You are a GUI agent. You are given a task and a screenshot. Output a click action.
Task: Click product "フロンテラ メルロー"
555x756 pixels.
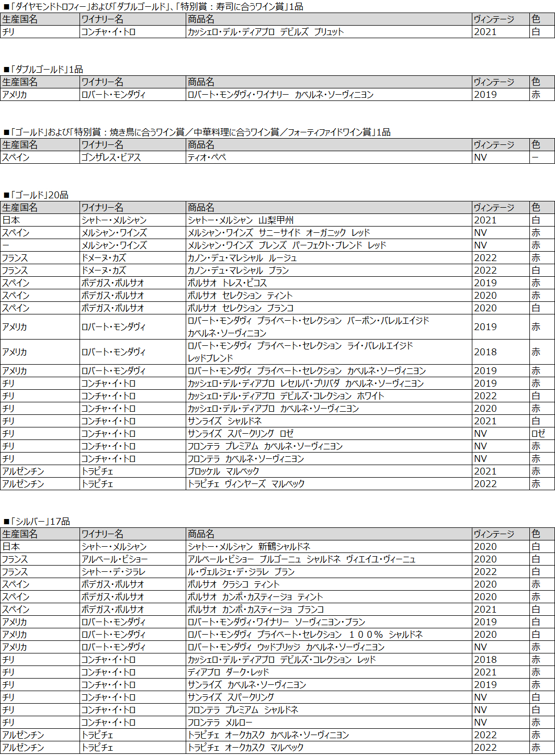click(220, 723)
